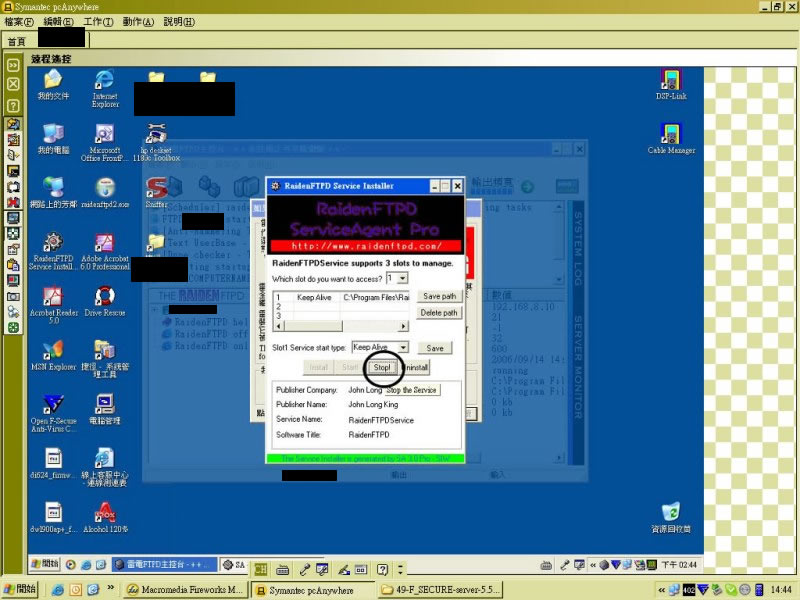Screen dimensions: 800x600
Task: Select the Drive Rescue desktop icon
Action: 105,301
